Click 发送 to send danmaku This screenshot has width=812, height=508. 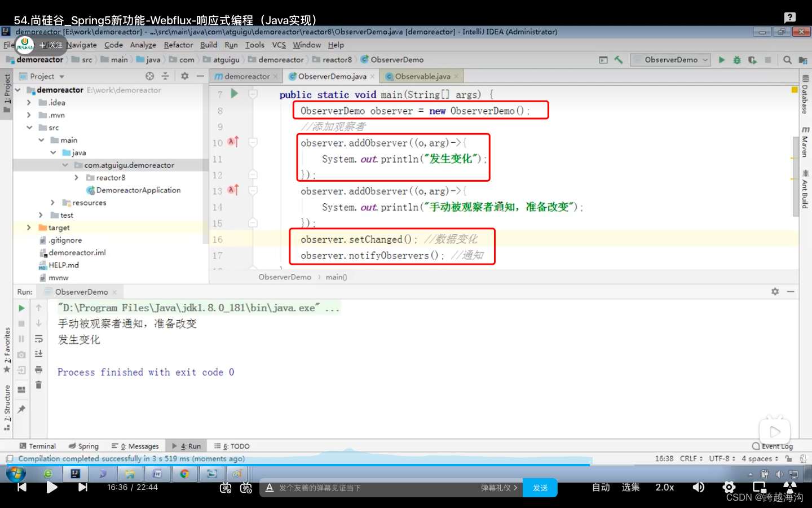(540, 488)
